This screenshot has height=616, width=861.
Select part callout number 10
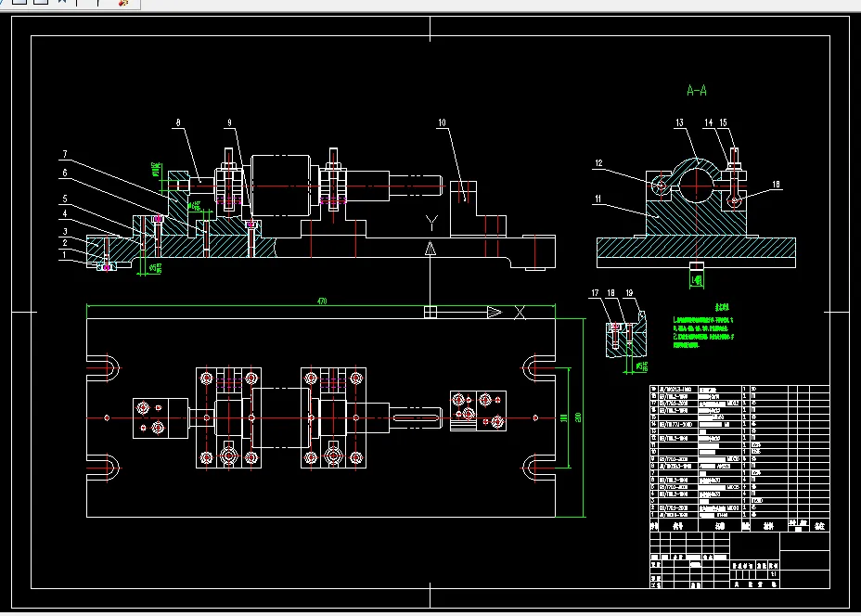(442, 123)
